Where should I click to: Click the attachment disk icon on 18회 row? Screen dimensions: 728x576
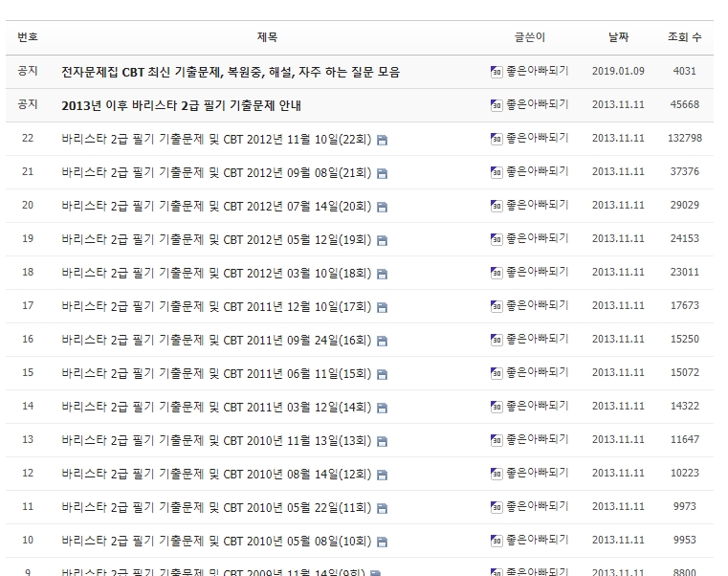[382, 274]
